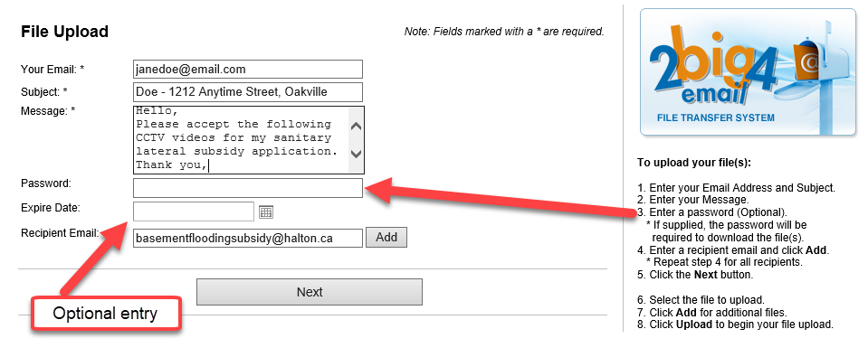Image resolution: width=868 pixels, height=348 pixels.
Task: Click the Password field label
Action: (46, 183)
